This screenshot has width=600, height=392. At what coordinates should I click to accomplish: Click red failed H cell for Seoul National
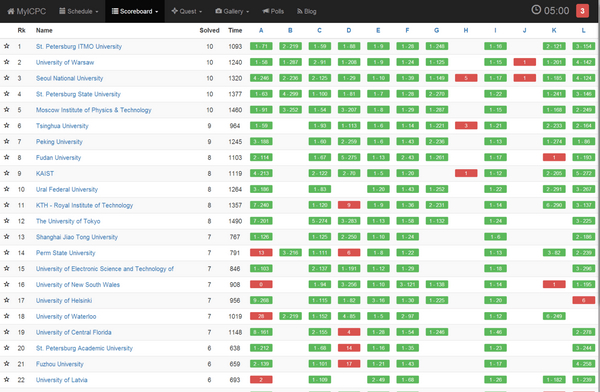pos(466,78)
